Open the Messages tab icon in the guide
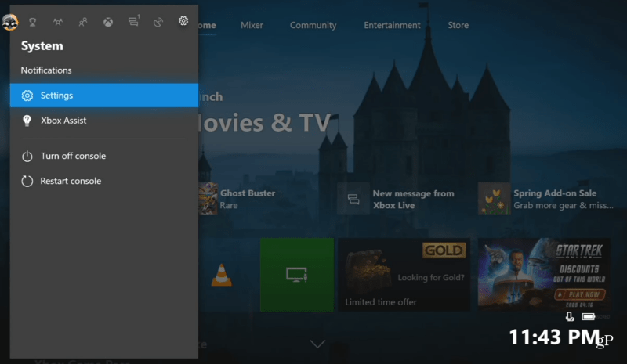This screenshot has height=364, width=627. 133,22
